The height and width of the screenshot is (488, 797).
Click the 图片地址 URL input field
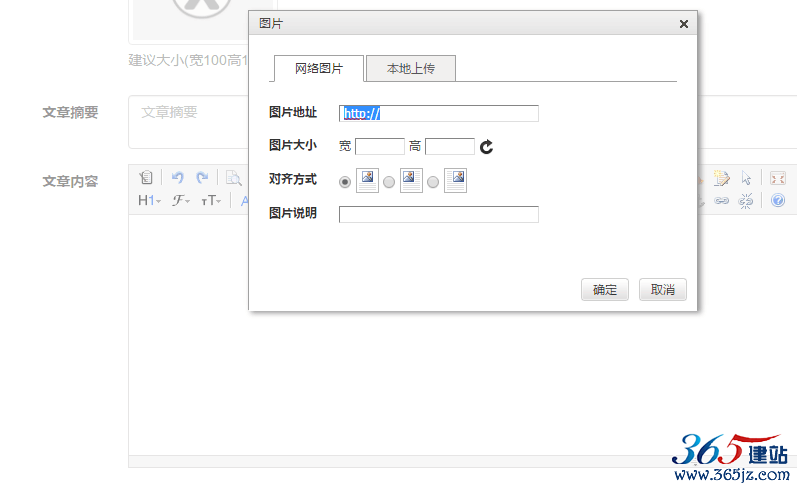(x=439, y=113)
